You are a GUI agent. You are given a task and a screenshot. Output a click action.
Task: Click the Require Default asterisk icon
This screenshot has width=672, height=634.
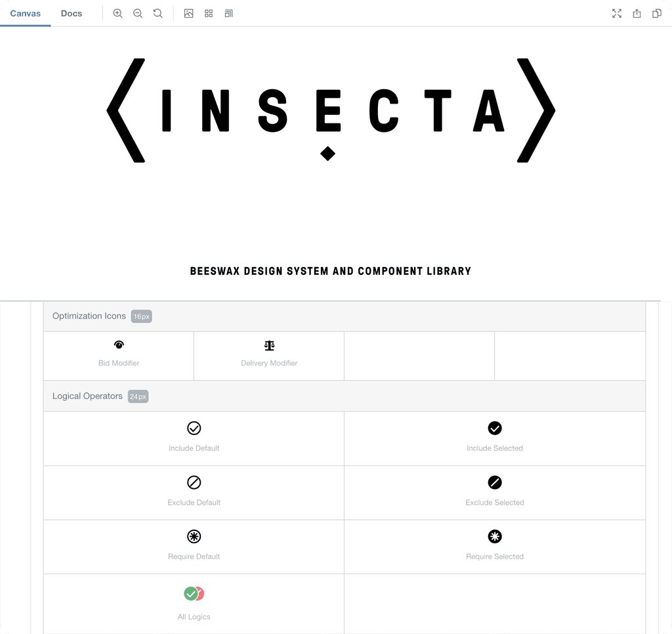click(194, 536)
